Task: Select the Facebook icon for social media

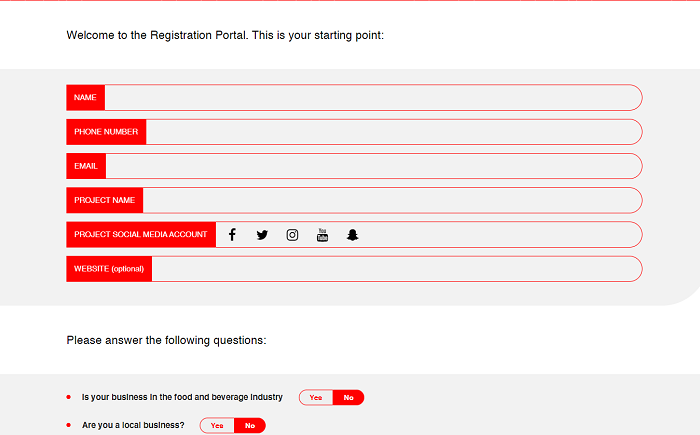Action: point(232,235)
